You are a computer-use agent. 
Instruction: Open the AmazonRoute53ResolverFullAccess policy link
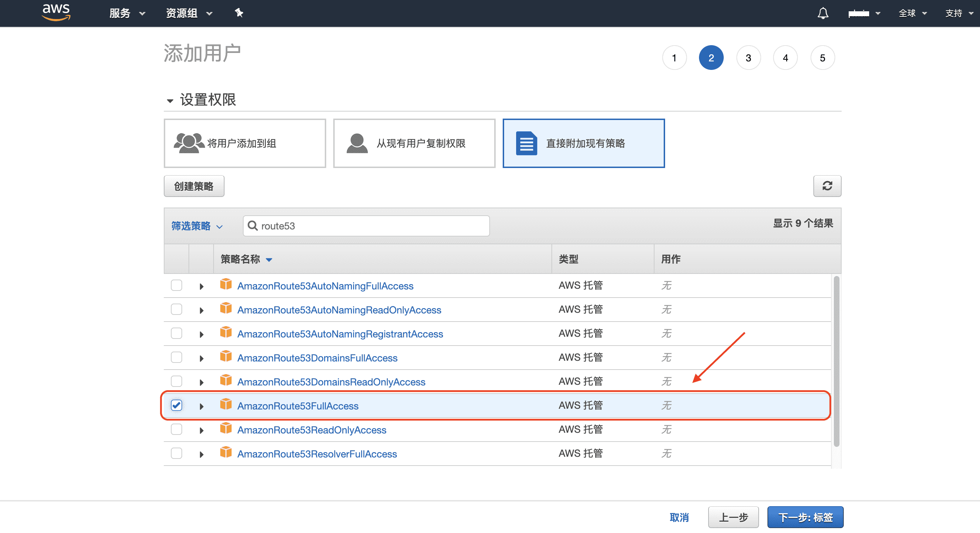click(x=317, y=454)
